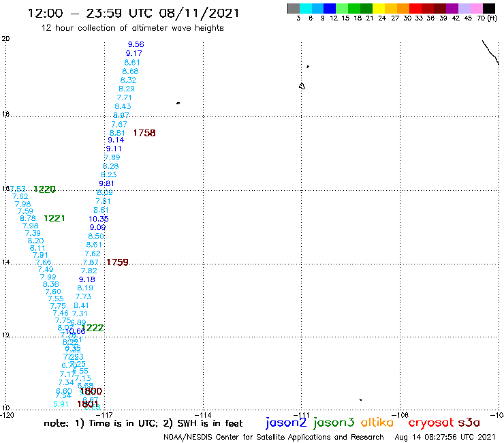The image size is (504, 443).
Task: Click the 7.71 wave height value
Action: [124, 97]
